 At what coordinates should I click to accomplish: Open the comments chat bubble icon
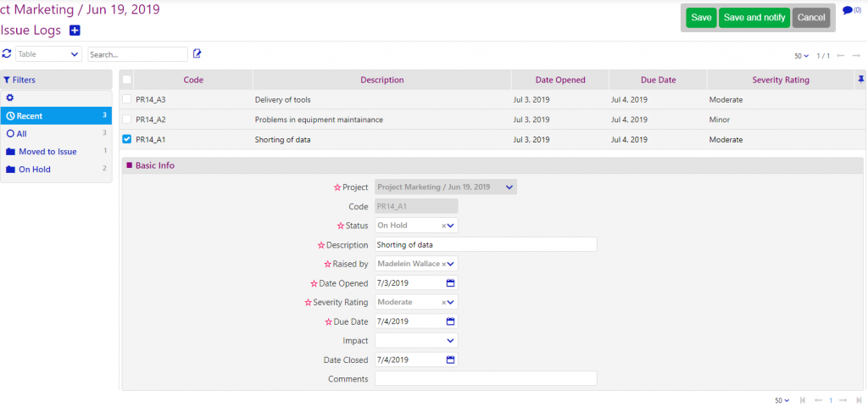point(847,11)
